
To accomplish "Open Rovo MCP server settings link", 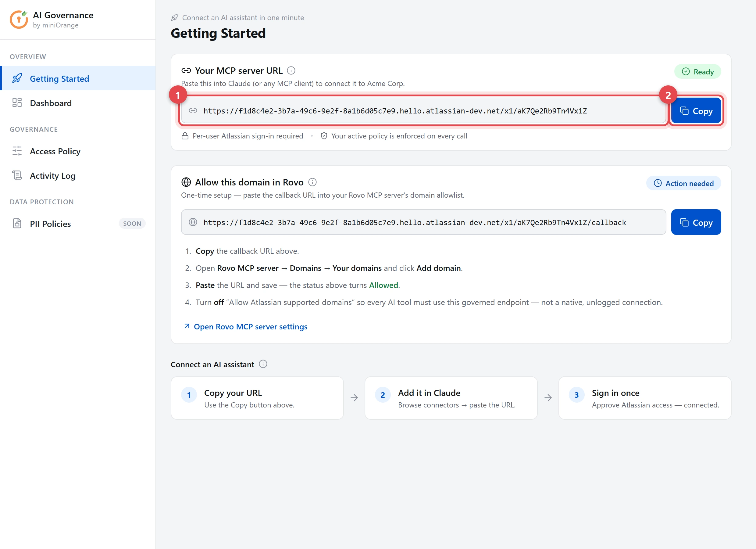I will point(250,327).
